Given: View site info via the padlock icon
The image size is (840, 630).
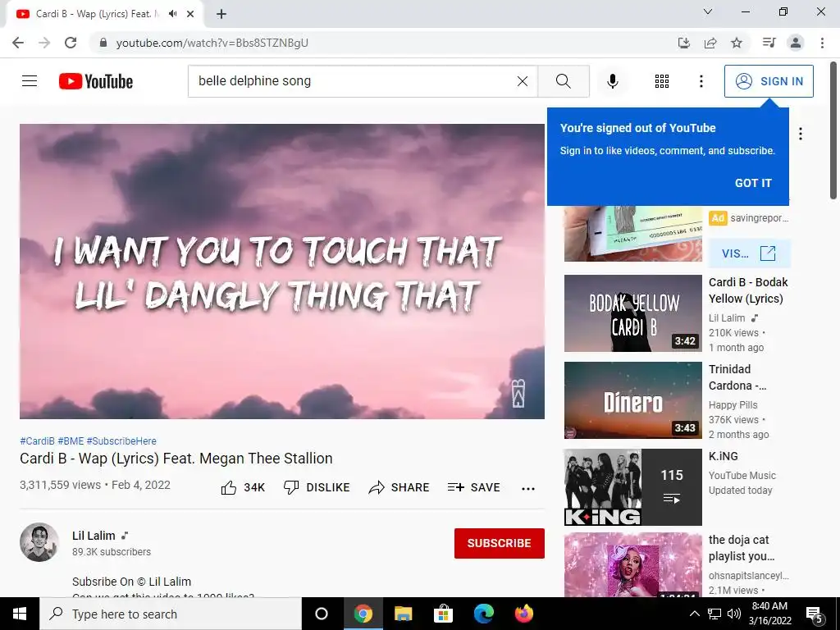Looking at the screenshot, I should [x=103, y=43].
